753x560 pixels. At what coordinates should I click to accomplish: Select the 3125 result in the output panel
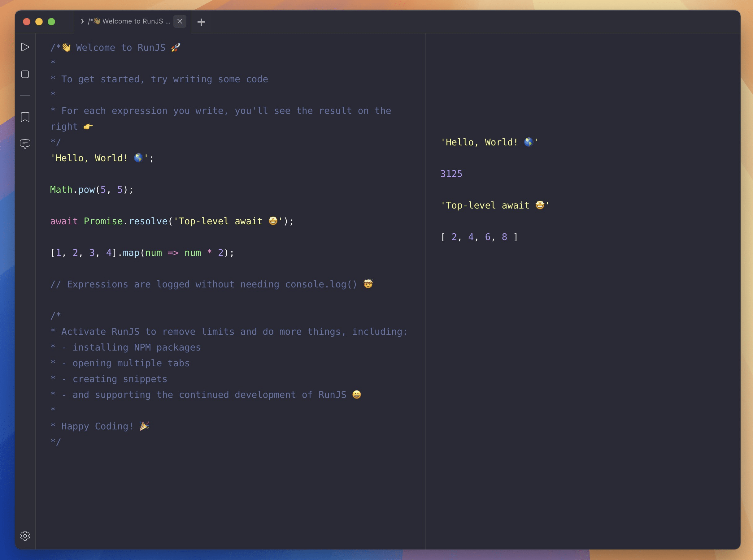point(451,173)
